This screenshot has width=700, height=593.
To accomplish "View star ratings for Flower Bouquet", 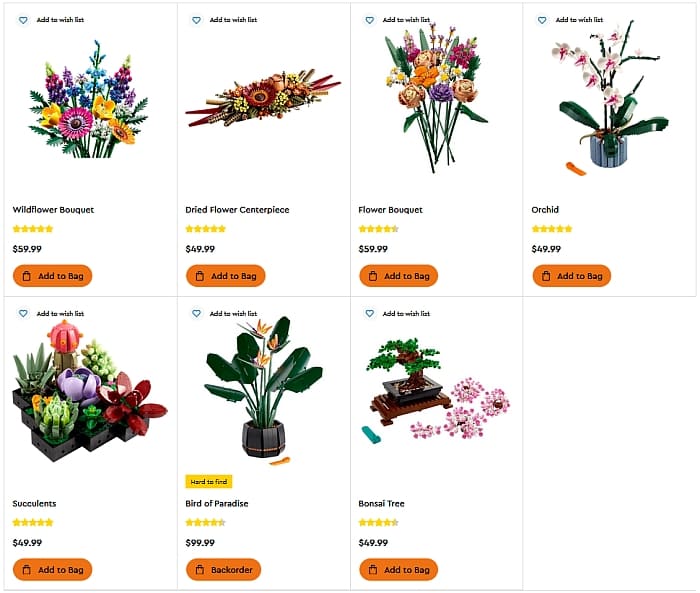I will (x=379, y=229).
